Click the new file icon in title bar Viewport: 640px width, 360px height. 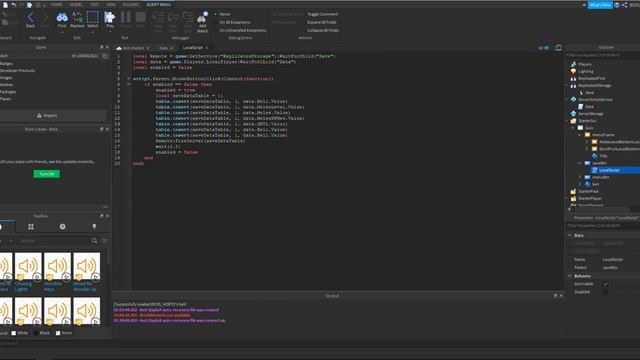tap(5, 5)
